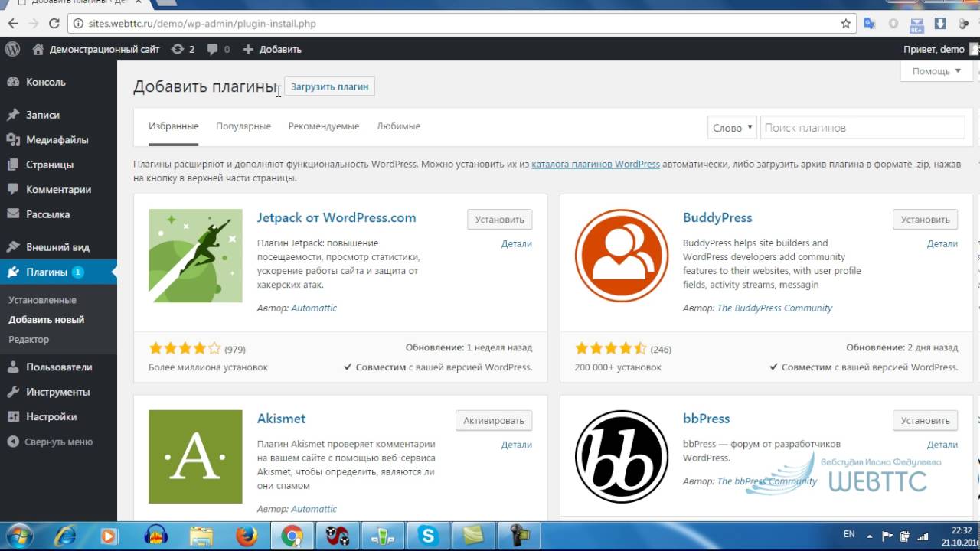Image resolution: width=980 pixels, height=551 pixels.
Task: Follow 'каталога плагинов WordPress' link
Action: pos(596,164)
